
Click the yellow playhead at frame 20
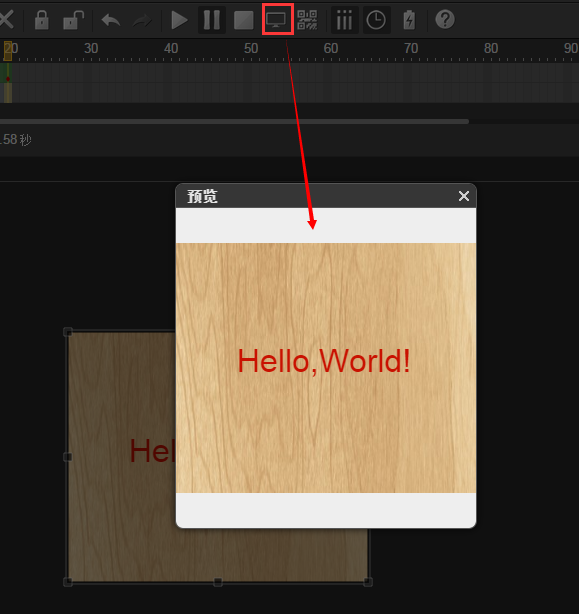click(7, 51)
